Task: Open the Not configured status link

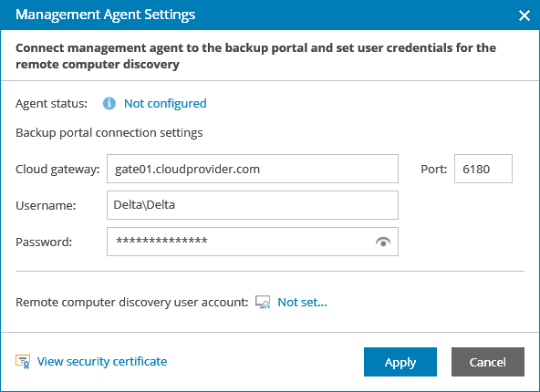Action: click(165, 103)
